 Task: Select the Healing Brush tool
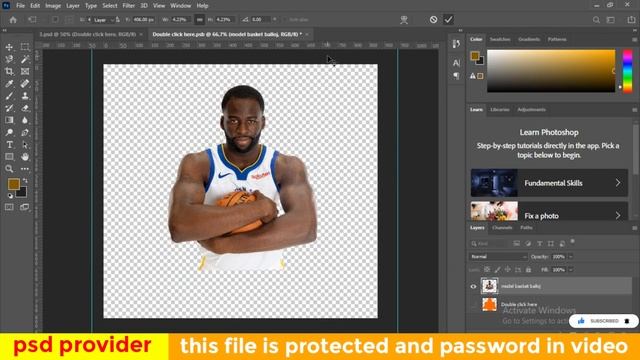click(25, 84)
